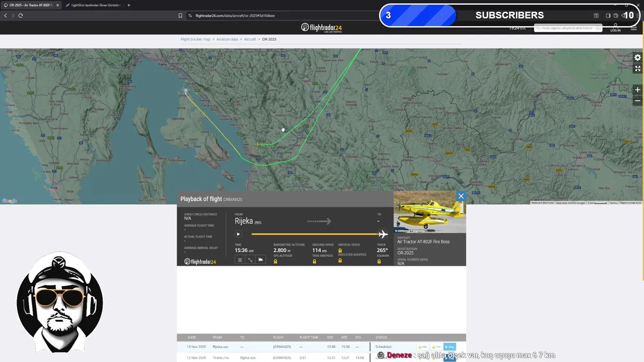Image resolution: width=644 pixels, height=362 pixels.
Task: Open the map Terms link
Action: [x=613, y=203]
